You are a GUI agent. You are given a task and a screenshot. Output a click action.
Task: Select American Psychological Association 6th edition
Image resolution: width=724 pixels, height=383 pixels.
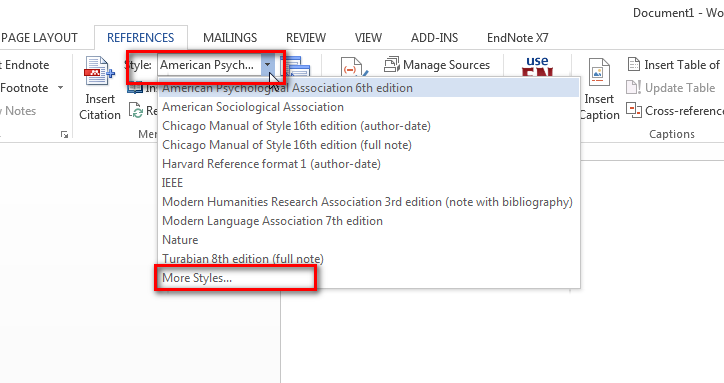coord(368,88)
